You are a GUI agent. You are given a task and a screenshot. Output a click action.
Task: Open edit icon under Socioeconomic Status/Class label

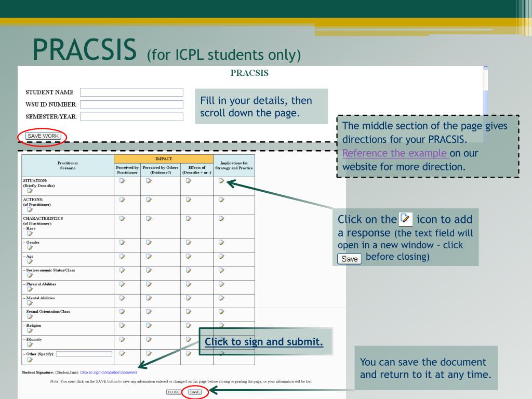point(30,275)
